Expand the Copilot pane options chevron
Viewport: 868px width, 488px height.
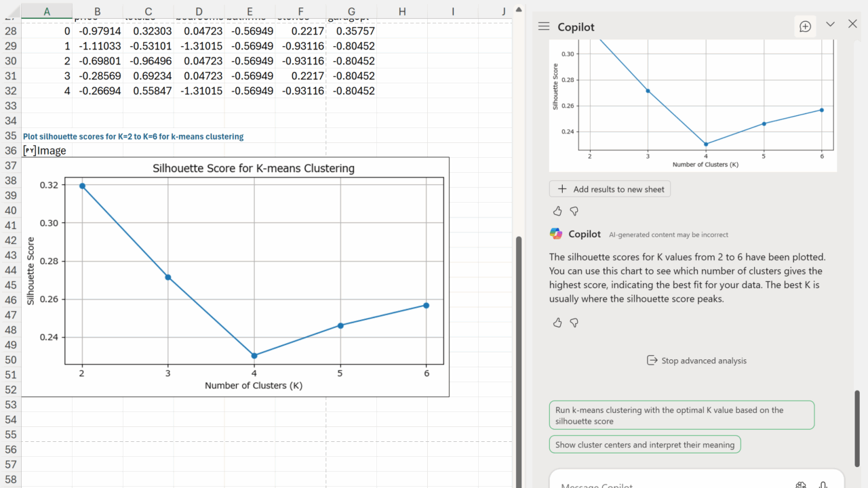830,24
